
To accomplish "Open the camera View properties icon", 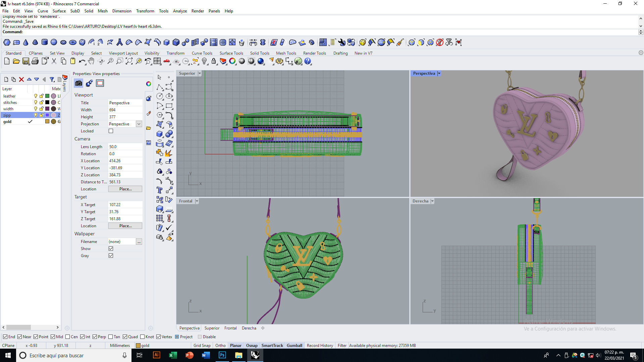I will tap(78, 83).
